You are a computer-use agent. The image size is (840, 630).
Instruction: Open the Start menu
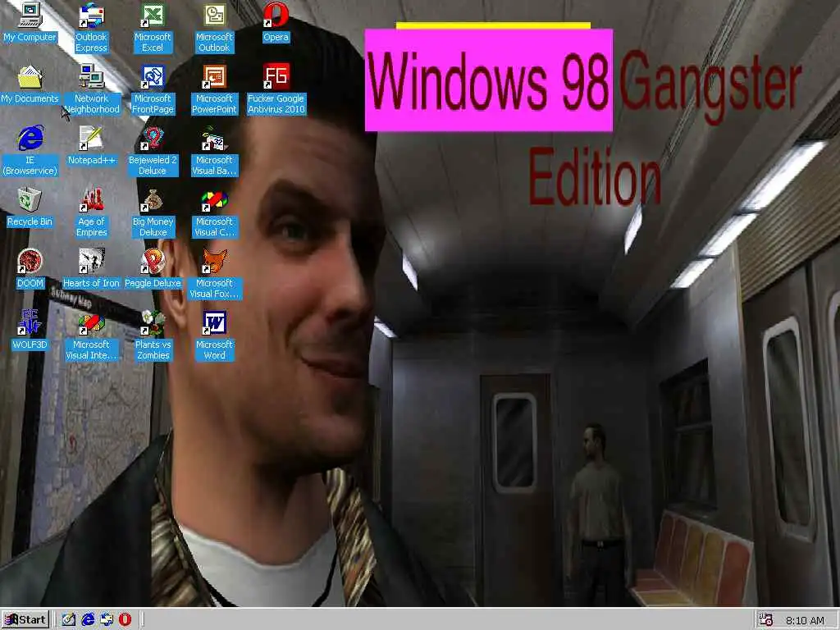point(25,620)
